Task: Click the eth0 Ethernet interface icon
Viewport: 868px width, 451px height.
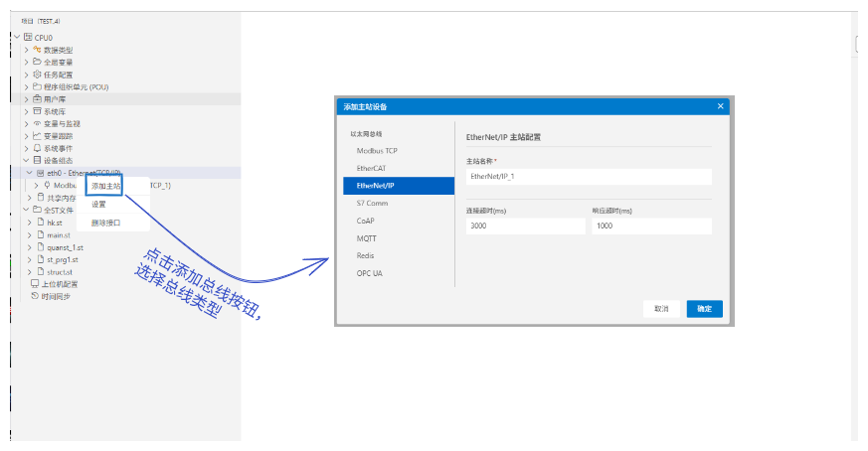Action: point(40,173)
